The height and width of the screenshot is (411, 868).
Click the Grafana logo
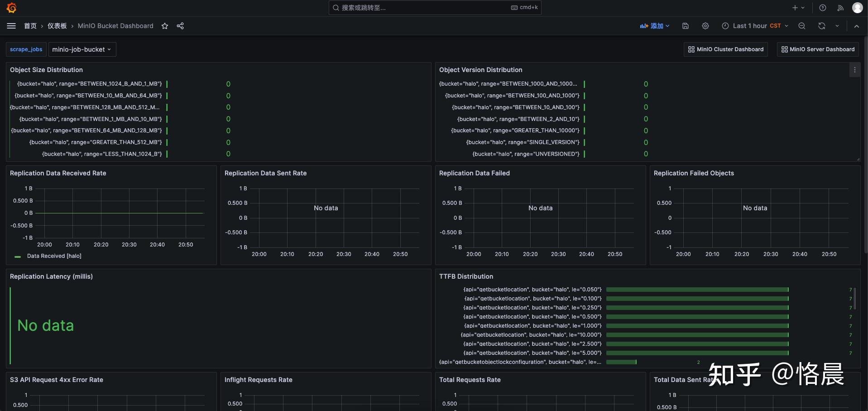(x=11, y=8)
